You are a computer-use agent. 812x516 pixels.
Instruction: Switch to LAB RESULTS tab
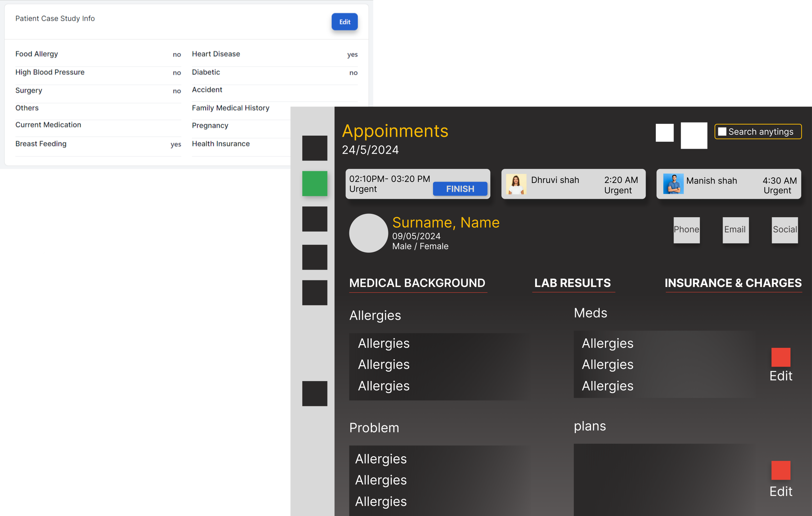click(x=572, y=283)
